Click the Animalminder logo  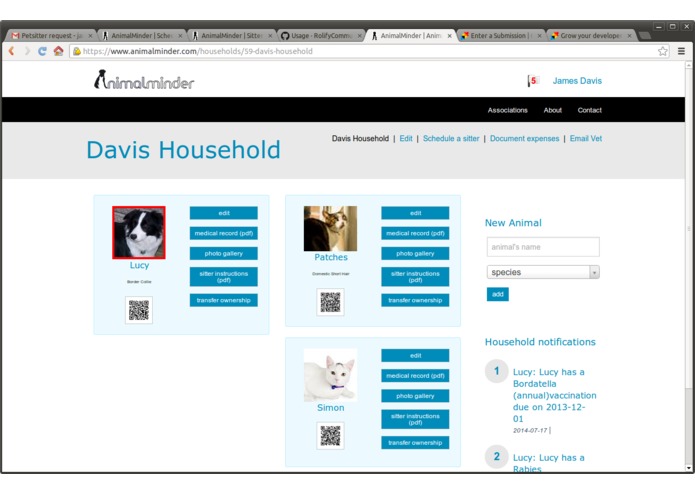coord(144,80)
